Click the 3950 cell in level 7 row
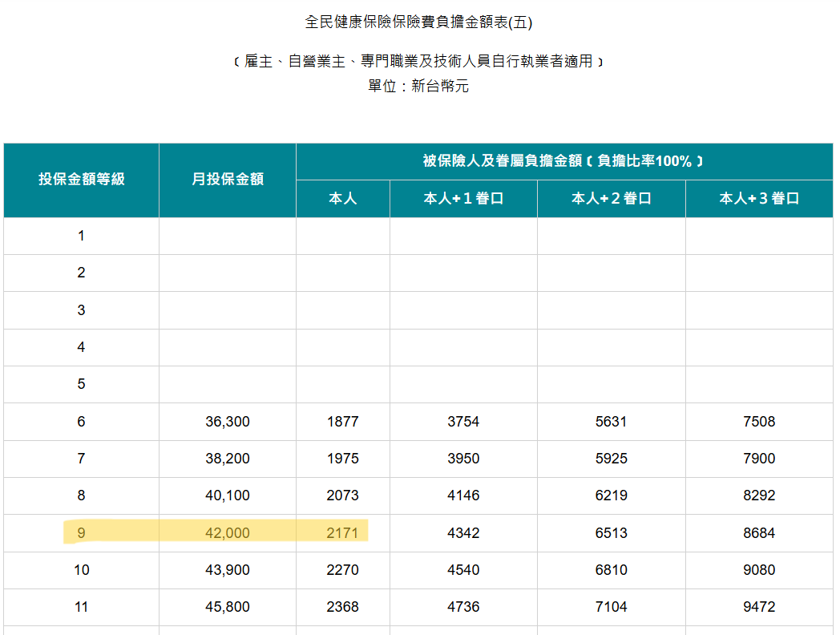The image size is (840, 635). tap(463, 459)
